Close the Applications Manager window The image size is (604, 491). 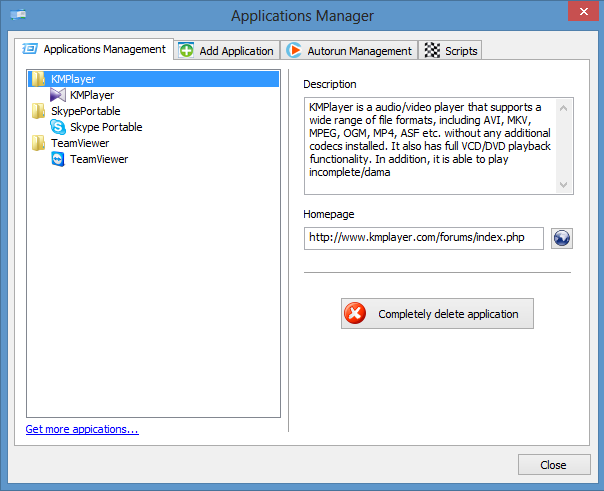click(584, 12)
